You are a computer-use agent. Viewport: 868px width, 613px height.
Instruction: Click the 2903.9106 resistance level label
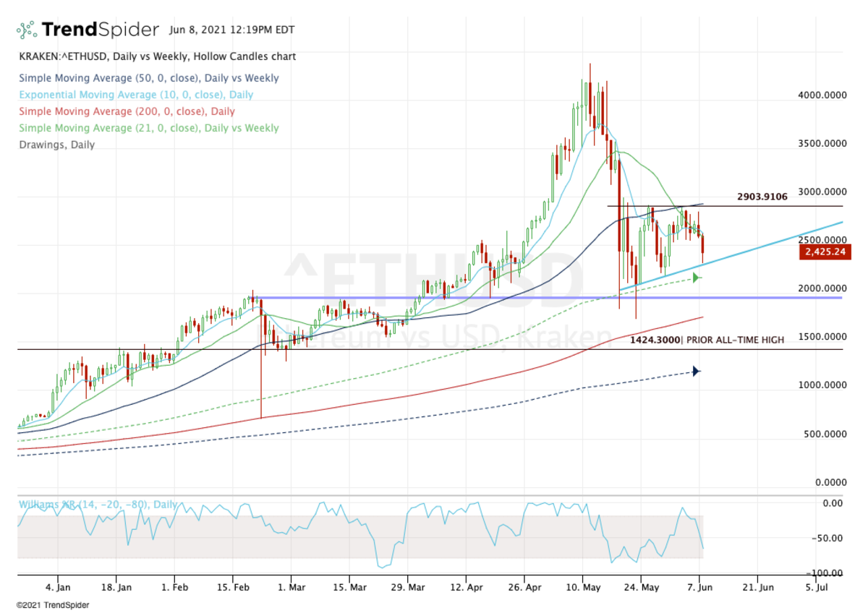click(762, 197)
